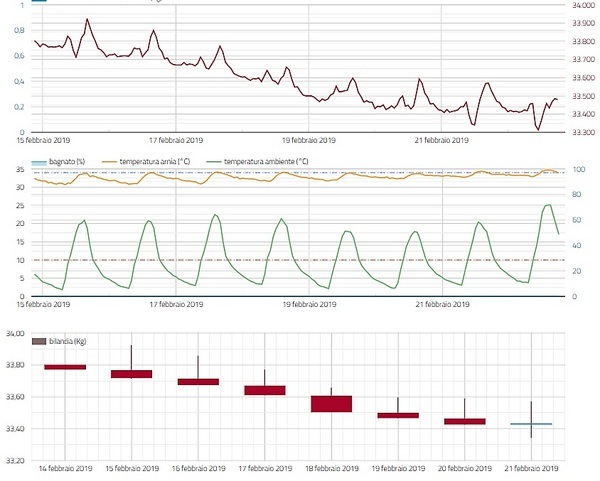Toggle the temperatura ambiente legend series
The height and width of the screenshot is (481, 600).
tap(259, 161)
